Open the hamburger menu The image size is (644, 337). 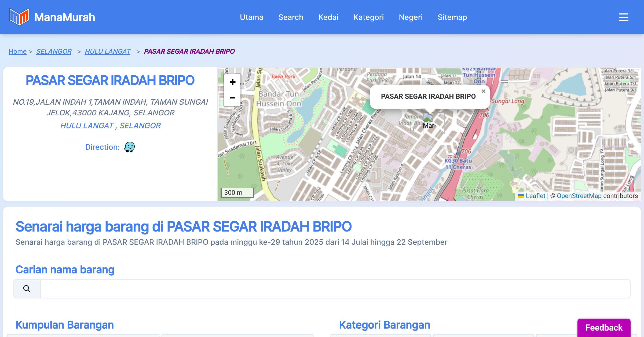coord(623,17)
